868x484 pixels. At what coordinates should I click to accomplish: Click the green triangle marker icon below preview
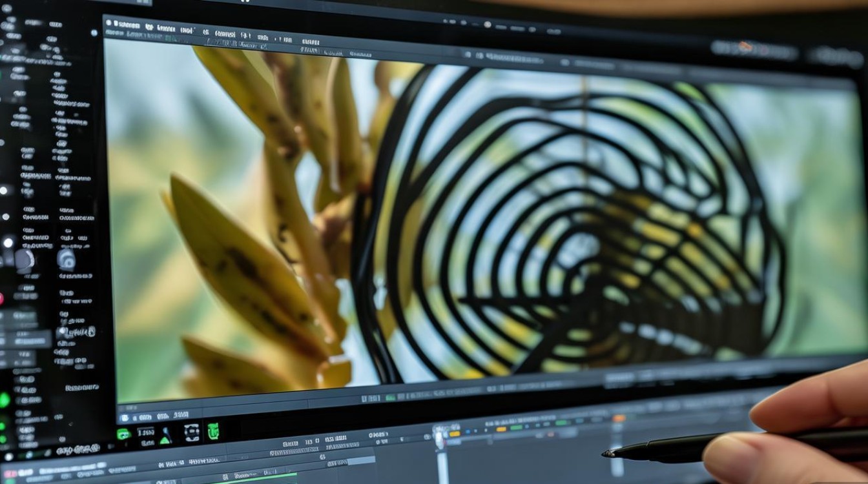pos(165,440)
